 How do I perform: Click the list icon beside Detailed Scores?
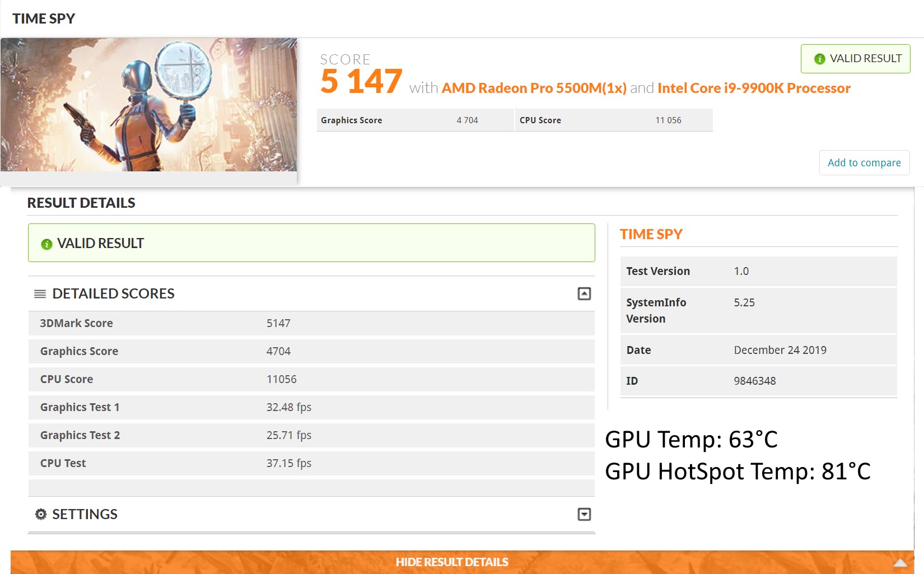(40, 294)
